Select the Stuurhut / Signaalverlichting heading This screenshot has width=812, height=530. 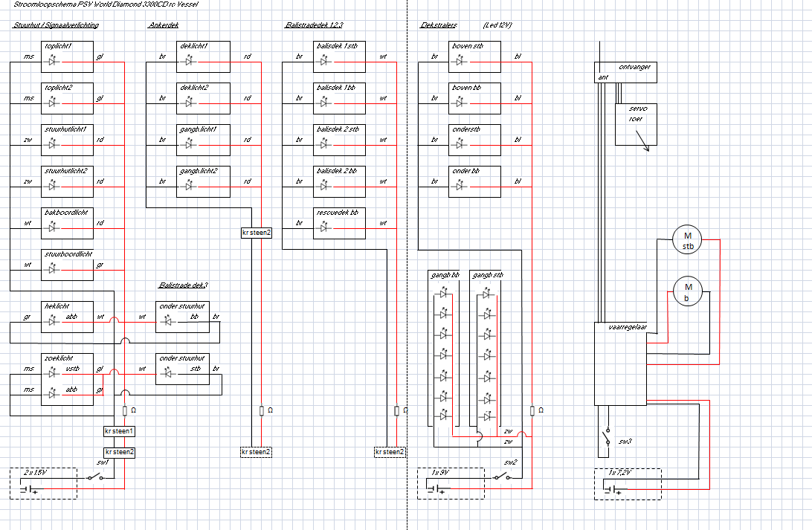coord(56,25)
